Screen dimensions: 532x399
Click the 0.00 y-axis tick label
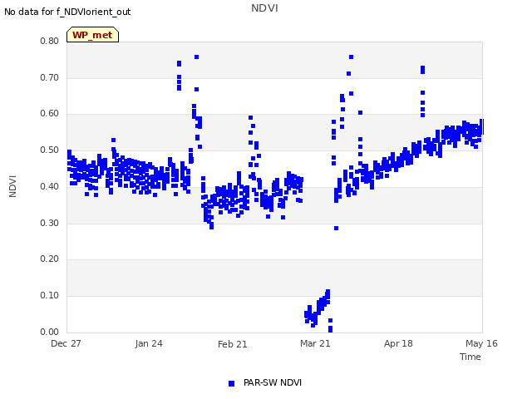tap(50, 332)
